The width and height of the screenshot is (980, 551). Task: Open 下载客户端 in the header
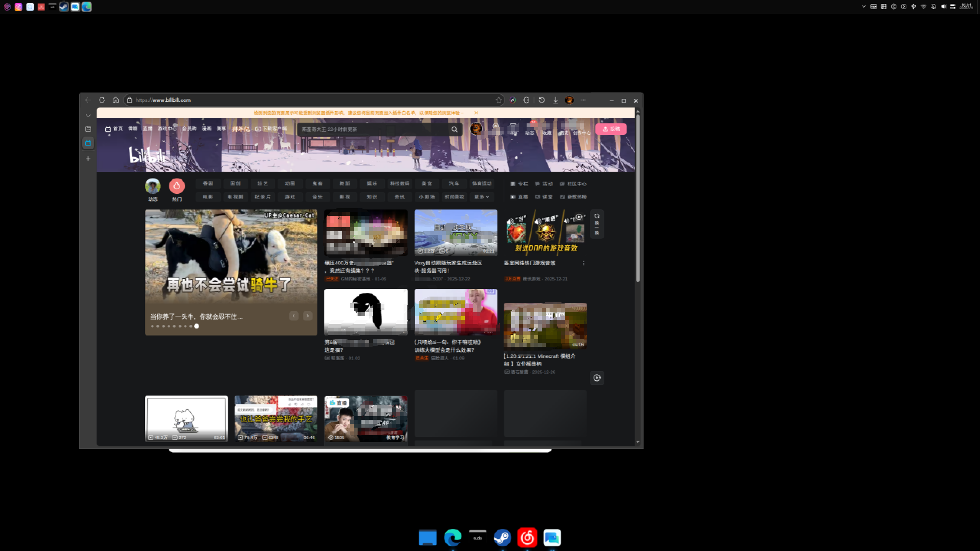271,129
